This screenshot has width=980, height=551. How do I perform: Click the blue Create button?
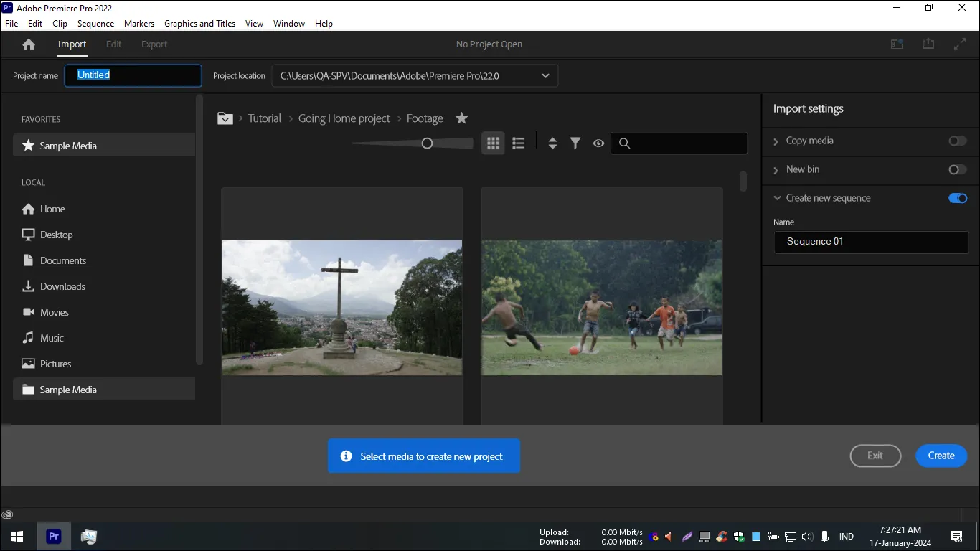point(941,456)
